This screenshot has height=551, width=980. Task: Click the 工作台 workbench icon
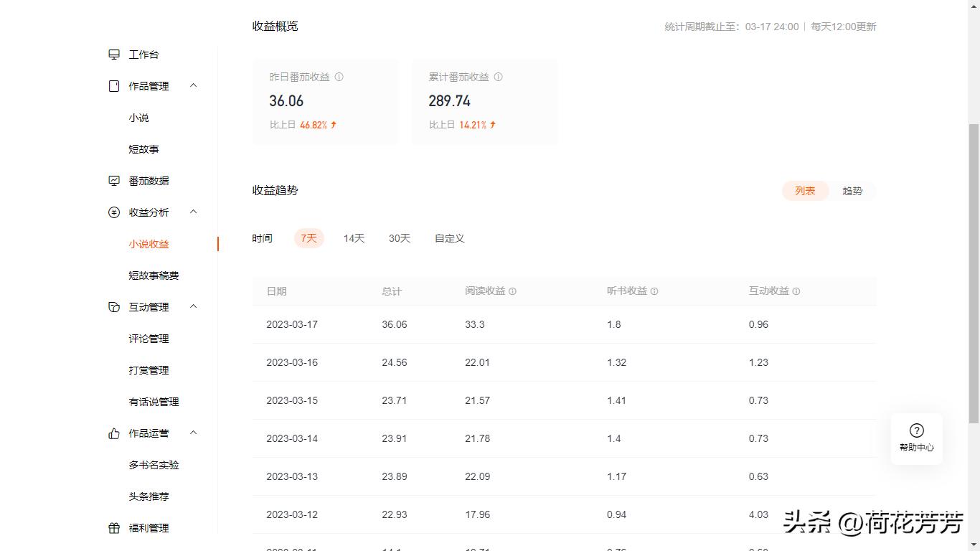[113, 54]
